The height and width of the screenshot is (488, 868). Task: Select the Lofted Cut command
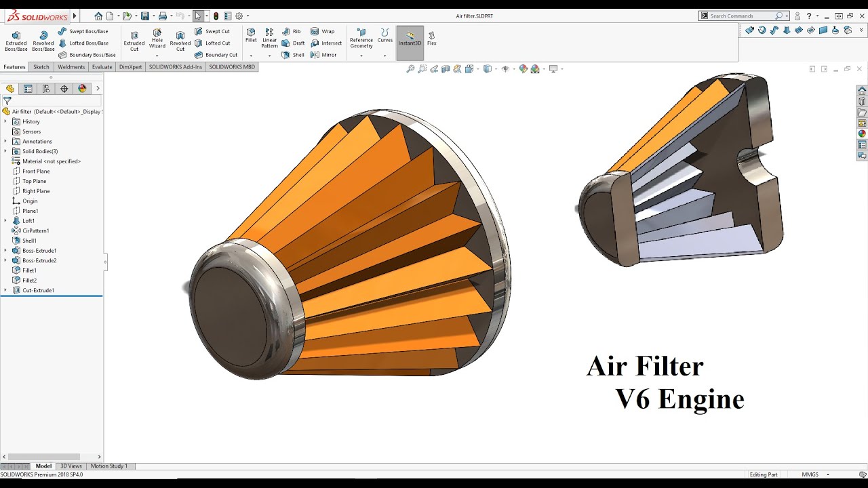[x=213, y=43]
